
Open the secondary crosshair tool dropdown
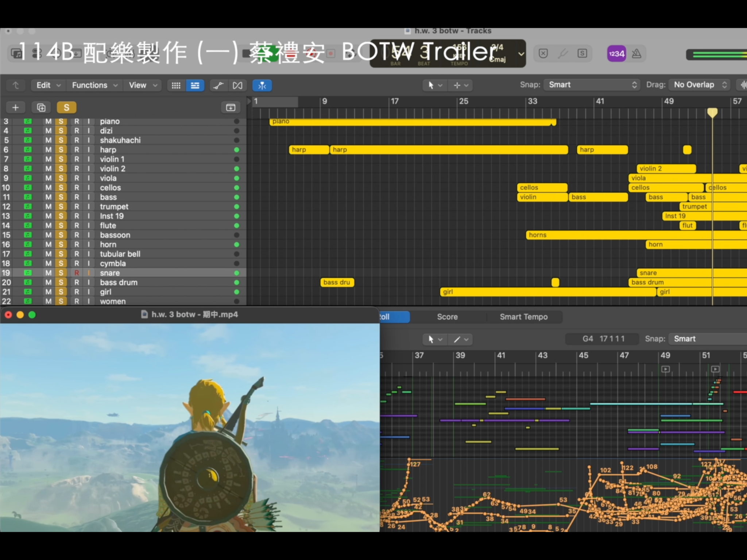pos(461,85)
